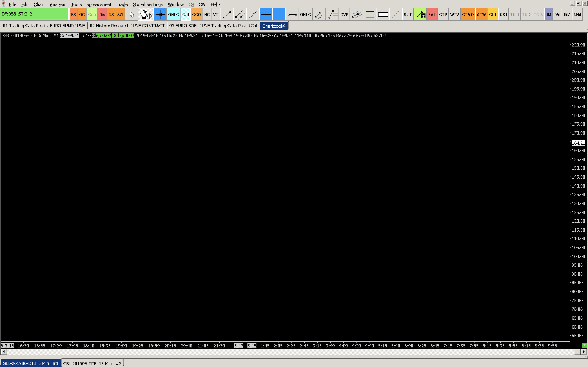Enable the chart crosshair tool

click(160, 14)
